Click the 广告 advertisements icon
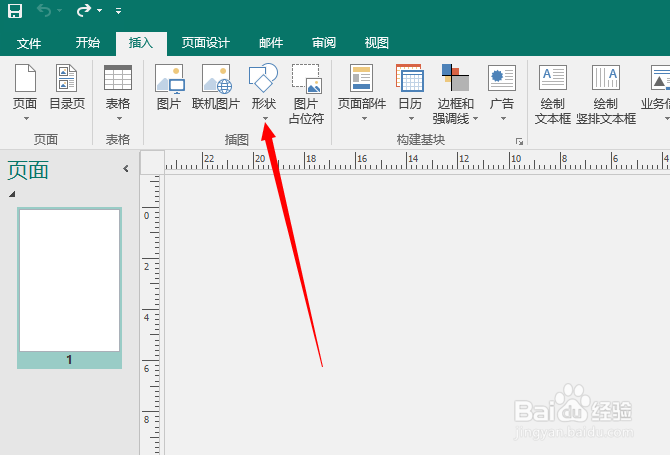Screen dimensions: 670x455 tap(502, 78)
